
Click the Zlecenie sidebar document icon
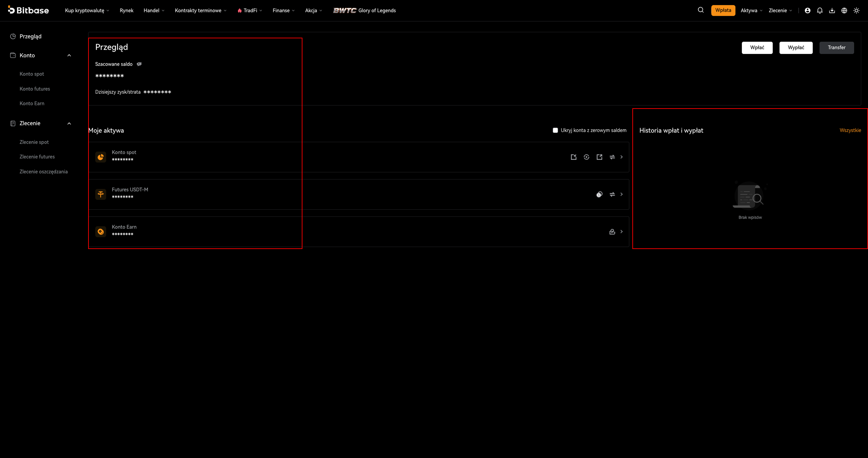[x=13, y=123]
